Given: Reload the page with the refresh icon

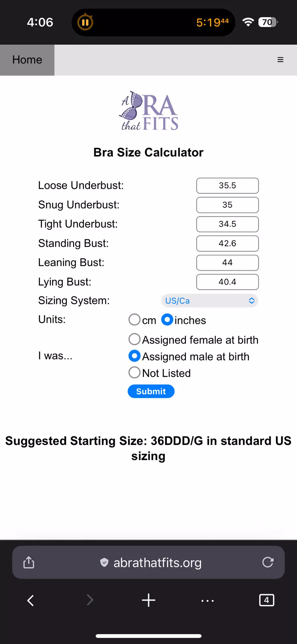Looking at the screenshot, I should click(x=268, y=562).
